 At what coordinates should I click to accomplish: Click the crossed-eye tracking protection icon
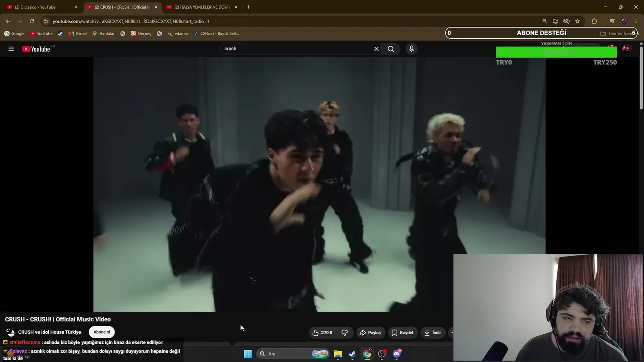(567, 21)
